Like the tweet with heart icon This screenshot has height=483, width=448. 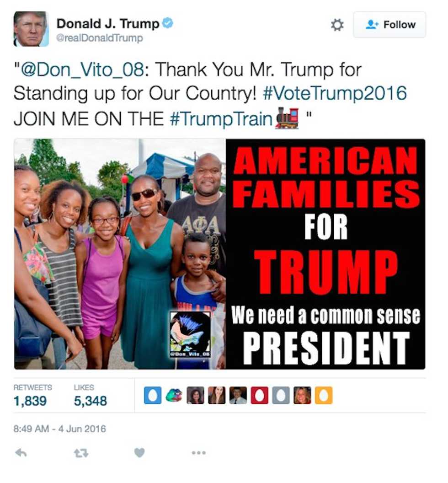[139, 453]
